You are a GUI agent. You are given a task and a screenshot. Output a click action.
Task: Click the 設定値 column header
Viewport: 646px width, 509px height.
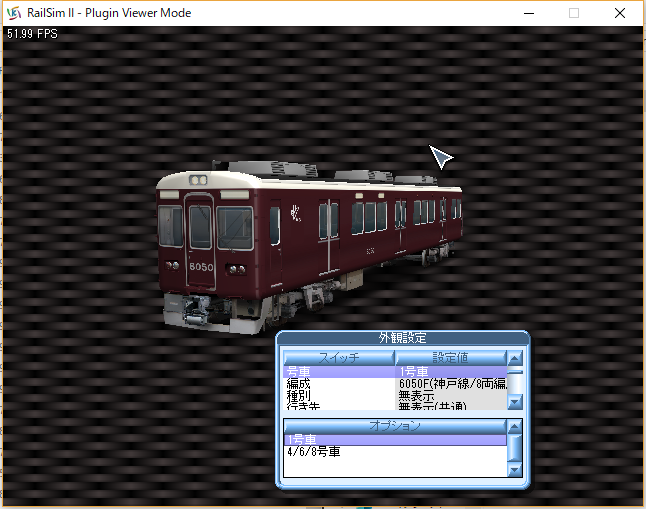[x=451, y=358]
